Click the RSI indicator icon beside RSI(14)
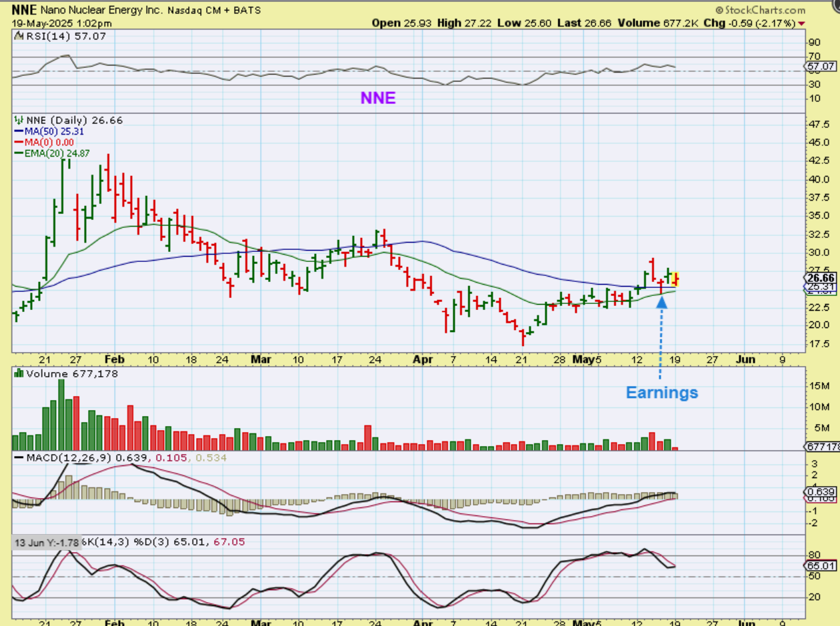Viewport: 840px width, 626px height. point(18,35)
